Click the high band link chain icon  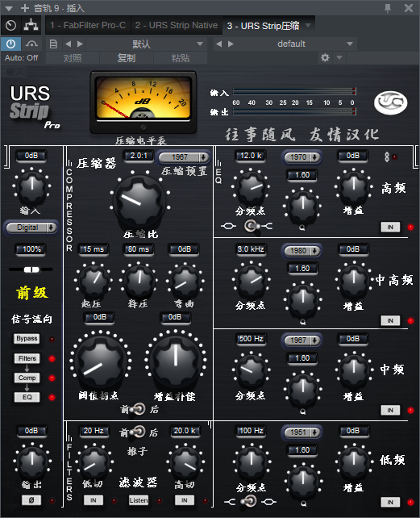(387, 157)
